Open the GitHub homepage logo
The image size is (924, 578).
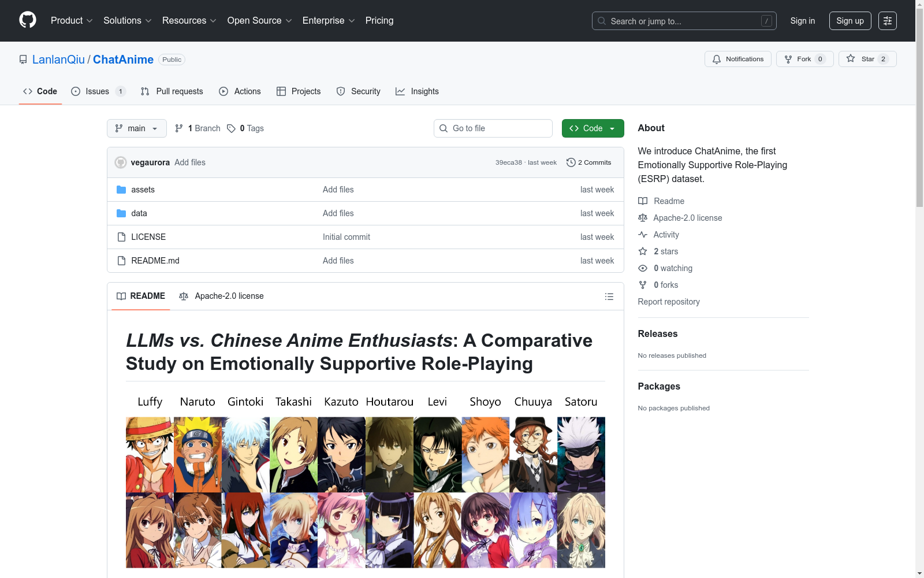28,20
